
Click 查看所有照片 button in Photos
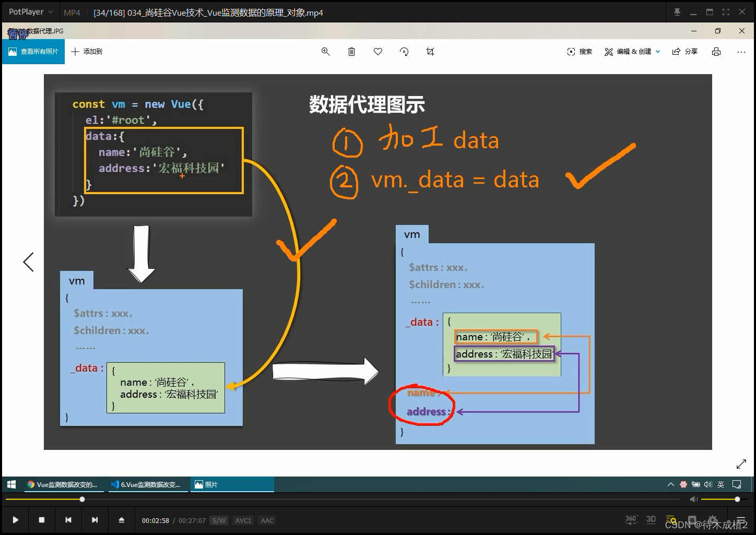[x=33, y=52]
